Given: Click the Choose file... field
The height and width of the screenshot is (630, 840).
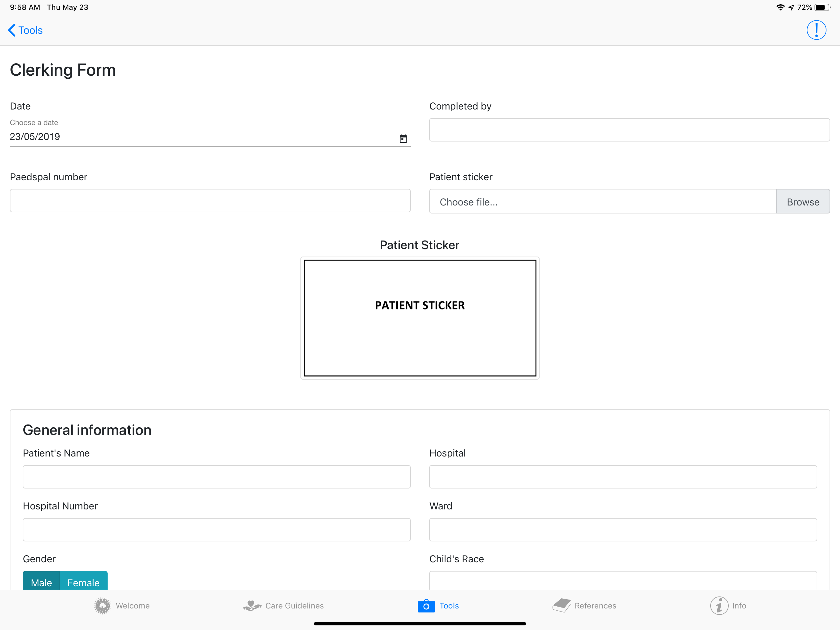Looking at the screenshot, I should click(603, 201).
